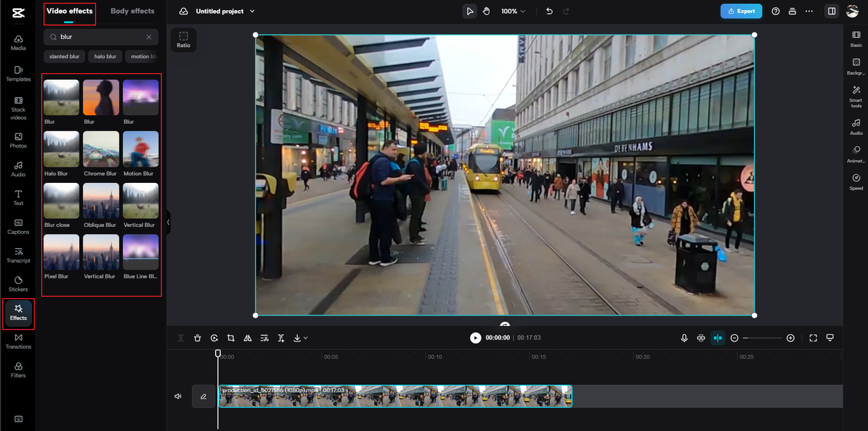Toggle auto-snapping in the timeline
The width and height of the screenshot is (868, 431).
tap(717, 337)
